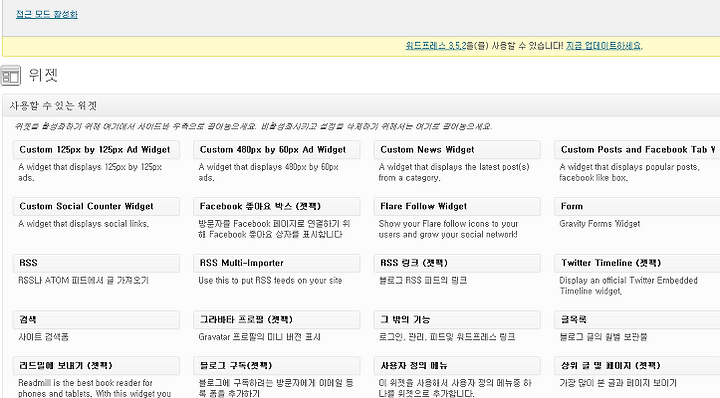Click description '사이트 검색폼'
This screenshot has width=720, height=398.
tap(44, 337)
